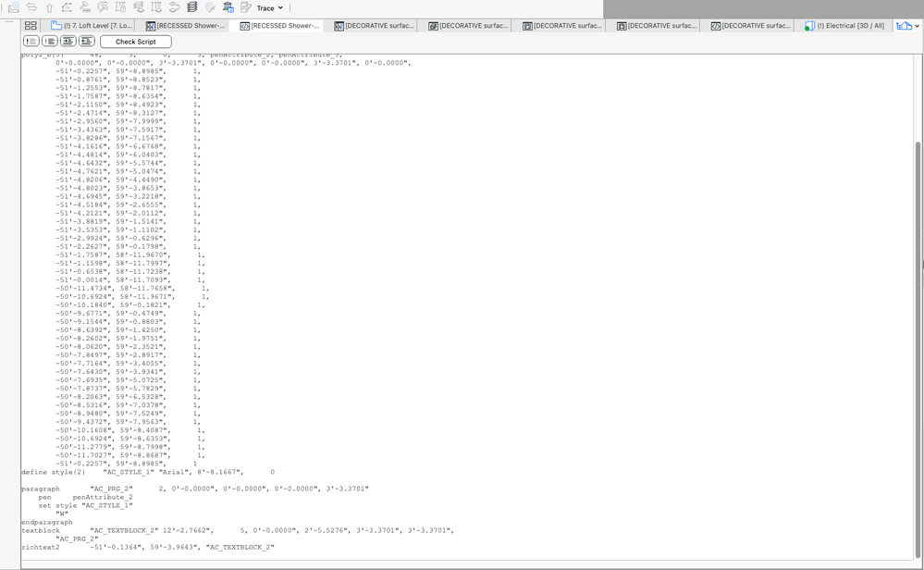Viewport: 924px width, 570px height.
Task: Click the coordinate line starting -50'-11.4734"
Action: coord(132,289)
